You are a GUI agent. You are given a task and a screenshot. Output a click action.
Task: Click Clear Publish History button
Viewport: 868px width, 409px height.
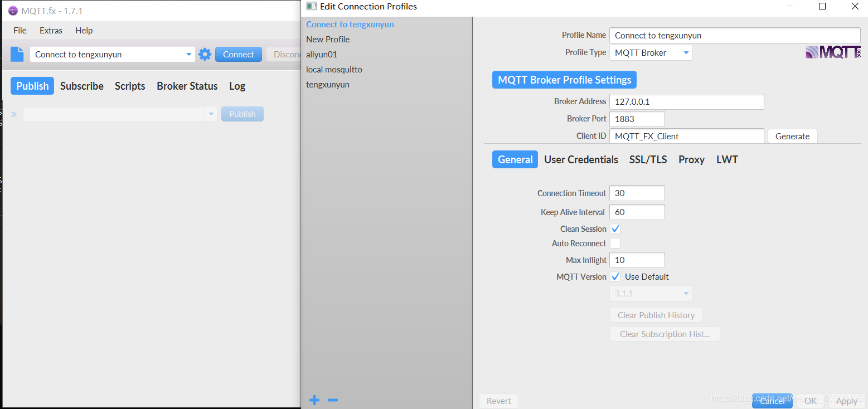point(656,315)
